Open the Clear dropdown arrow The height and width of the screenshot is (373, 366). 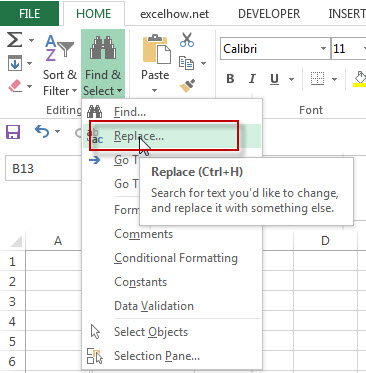click(29, 87)
